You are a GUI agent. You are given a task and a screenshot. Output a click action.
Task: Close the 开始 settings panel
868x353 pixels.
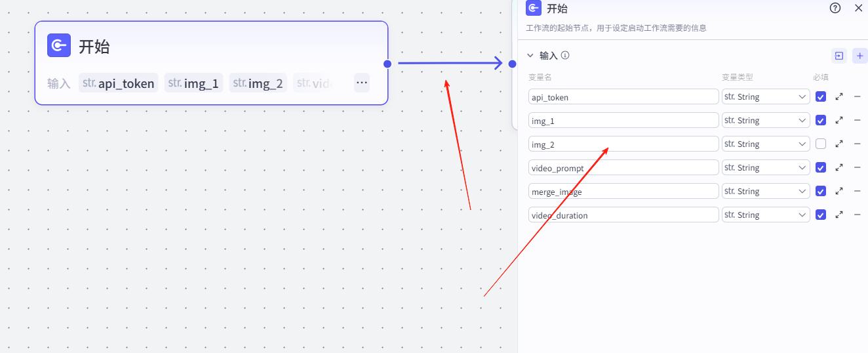coord(858,8)
